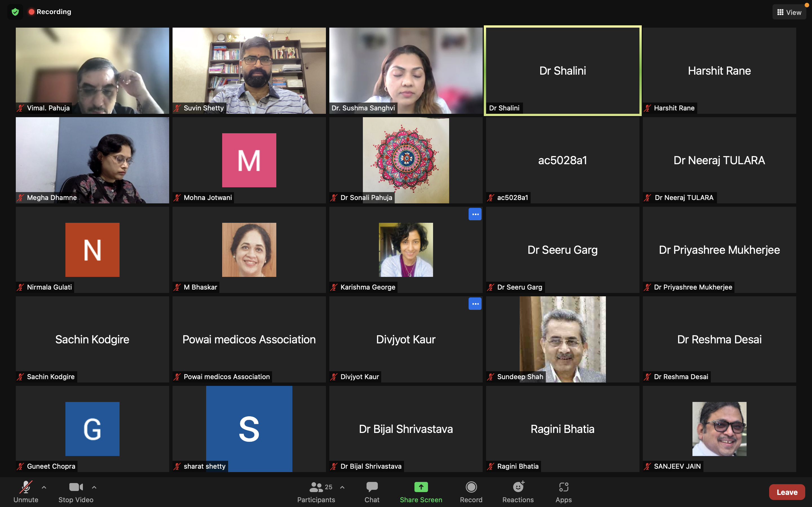812x507 pixels.
Task: Click the Dr Sonali Pahuja mandala picture
Action: [x=406, y=160]
